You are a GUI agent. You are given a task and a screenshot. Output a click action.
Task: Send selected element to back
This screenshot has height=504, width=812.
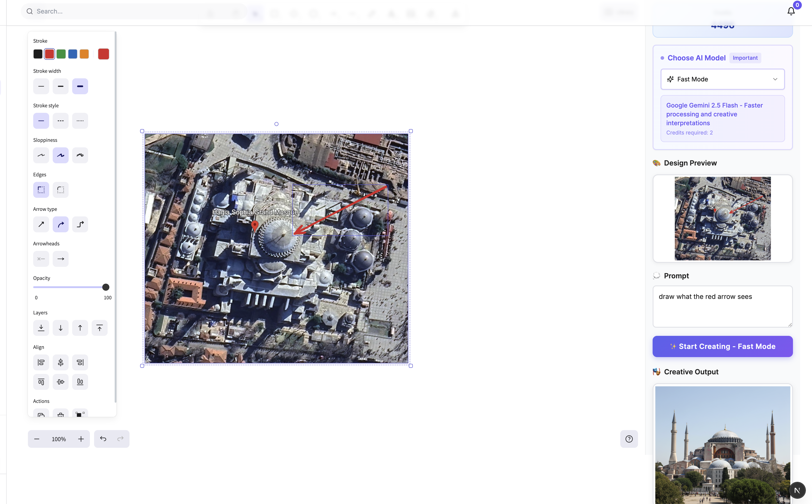[41, 328]
